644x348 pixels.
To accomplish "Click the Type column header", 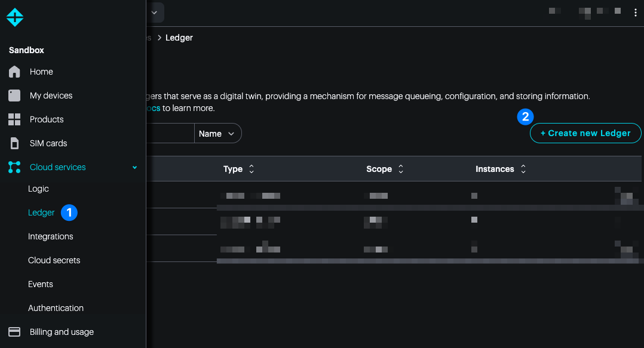I will [x=233, y=169].
